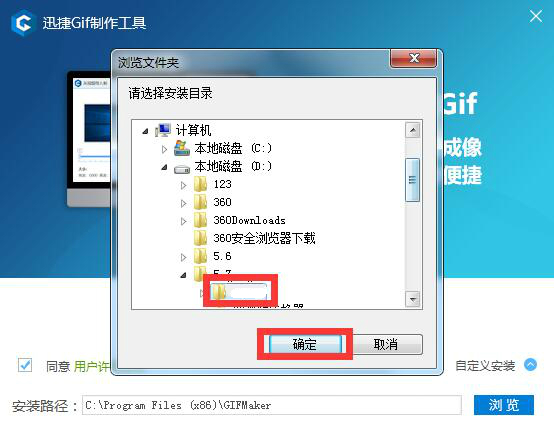Expand the 本地磁盘 (C:) tree node
554x425 pixels.
[164, 149]
